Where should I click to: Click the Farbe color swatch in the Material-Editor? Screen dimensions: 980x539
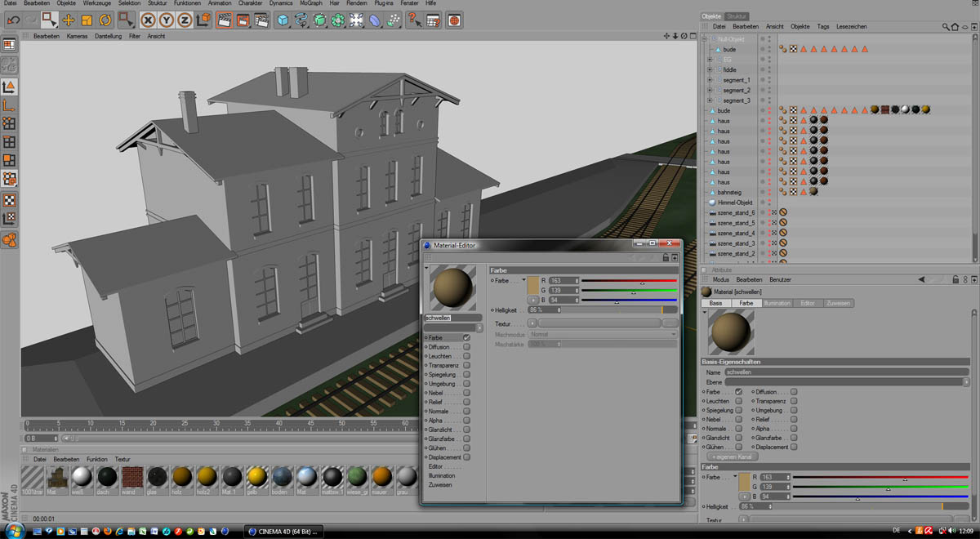[533, 284]
